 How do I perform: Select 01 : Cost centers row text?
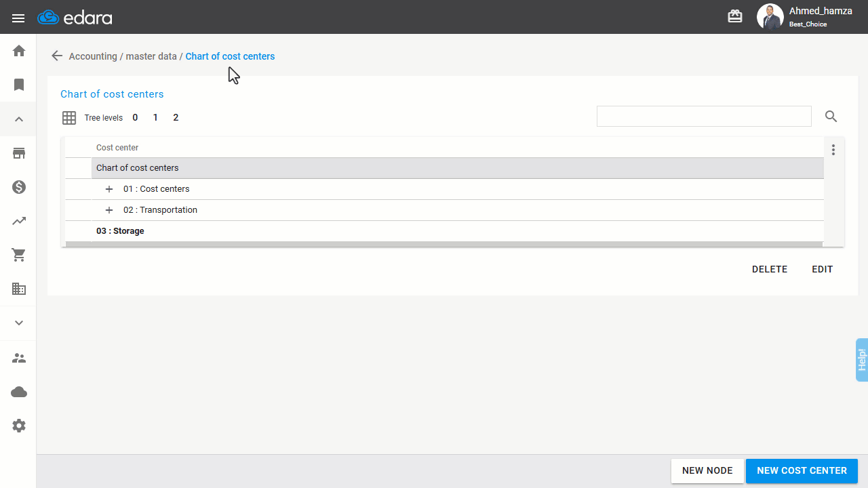[x=157, y=189]
